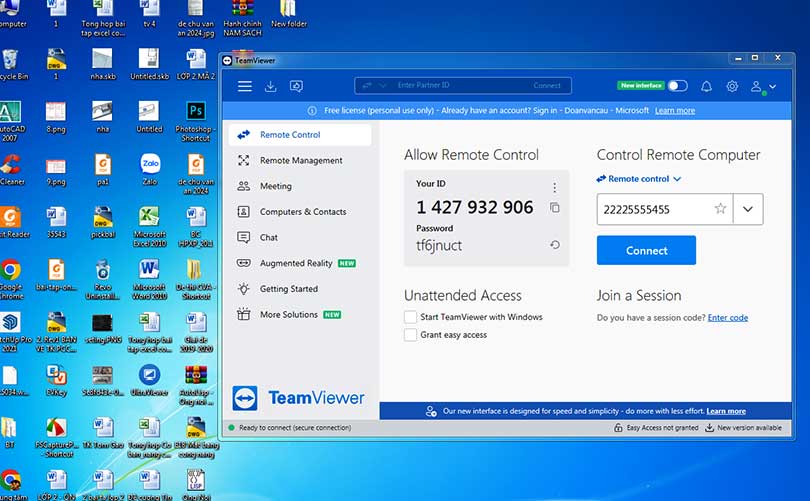Screen dimensions: 810x501
Task: Open the Enter code link
Action: click(727, 318)
